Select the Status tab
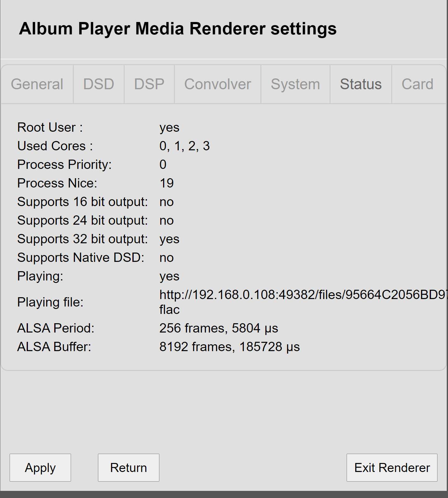The height and width of the screenshot is (498, 448). 361,84
